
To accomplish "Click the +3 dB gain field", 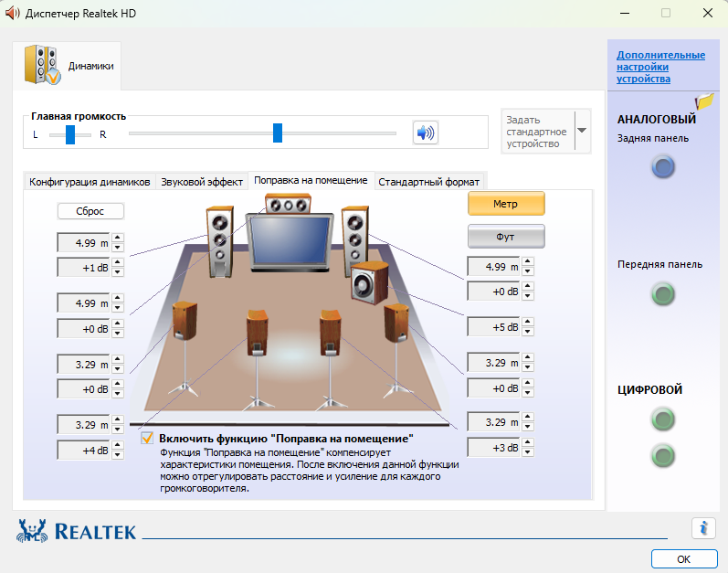I will (493, 448).
